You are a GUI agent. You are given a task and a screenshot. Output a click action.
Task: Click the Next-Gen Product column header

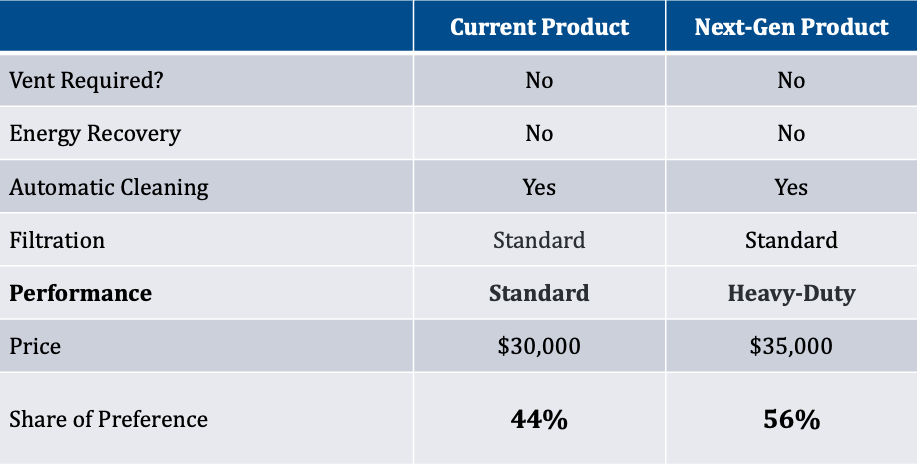791,27
